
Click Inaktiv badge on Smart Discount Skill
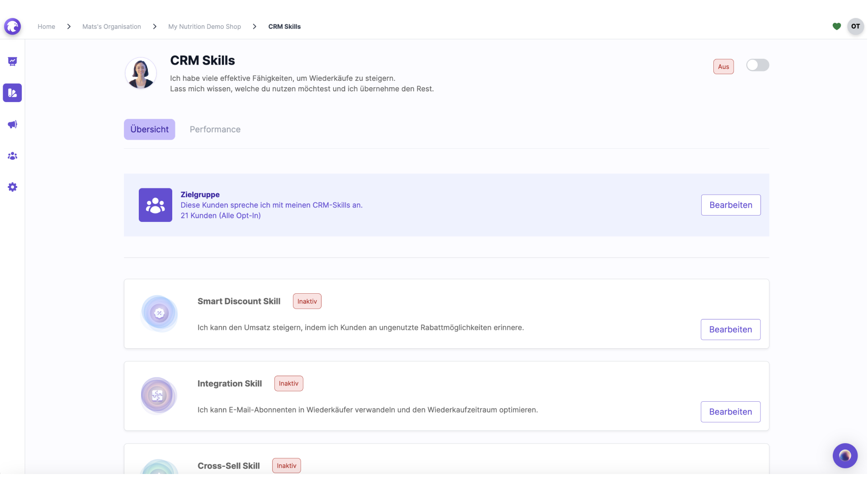tap(307, 301)
